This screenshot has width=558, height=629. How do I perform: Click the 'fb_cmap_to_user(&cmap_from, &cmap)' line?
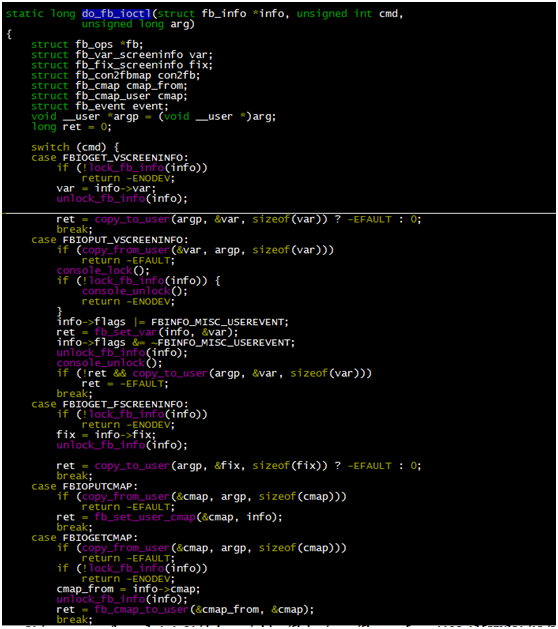[185, 609]
